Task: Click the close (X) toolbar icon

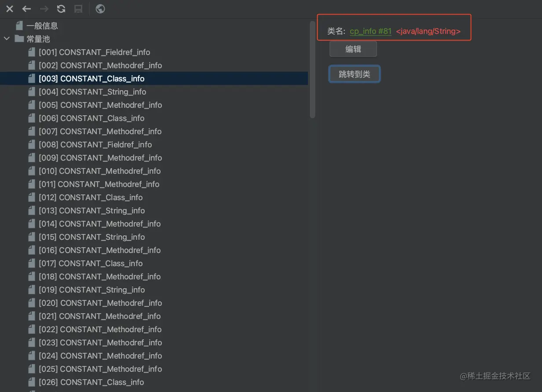Action: click(x=10, y=9)
